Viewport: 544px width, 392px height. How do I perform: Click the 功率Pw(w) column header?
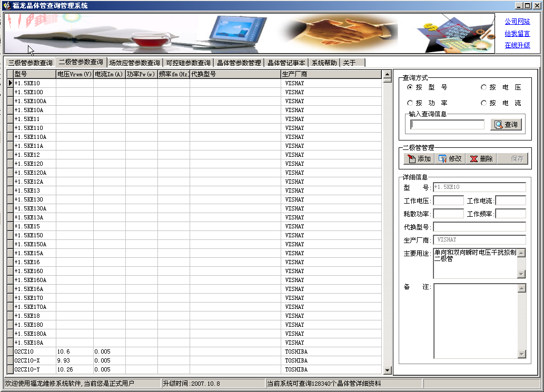pos(141,74)
